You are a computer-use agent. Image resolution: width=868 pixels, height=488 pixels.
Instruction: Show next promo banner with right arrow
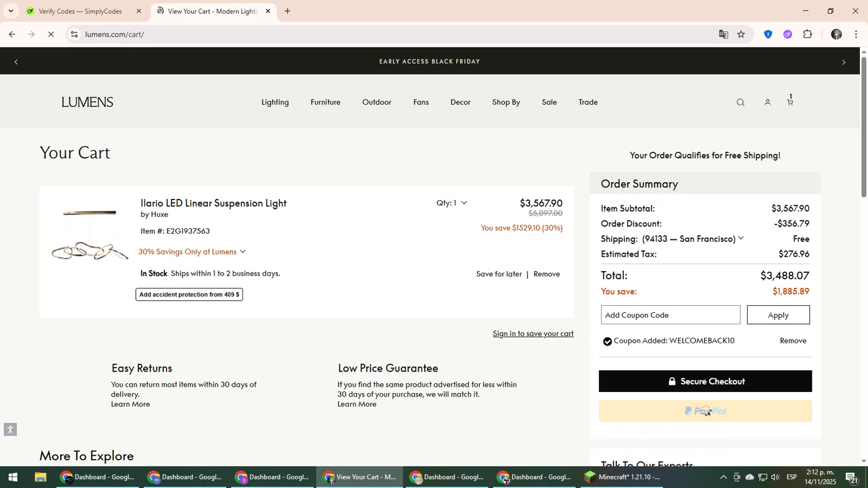(843, 62)
